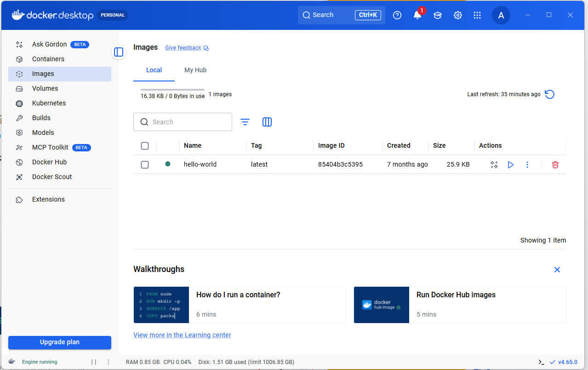Click the Upgrade plan button
Image resolution: width=588 pixels, height=370 pixels.
coord(60,342)
